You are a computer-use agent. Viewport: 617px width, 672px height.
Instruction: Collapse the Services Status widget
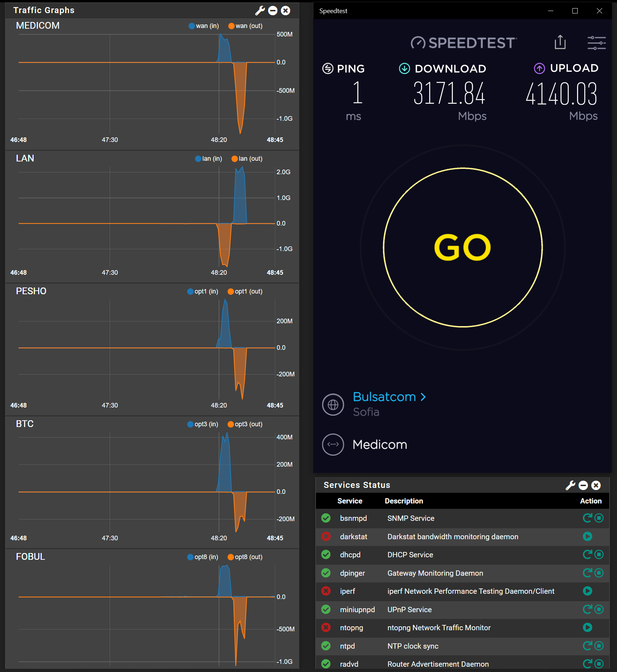click(x=583, y=485)
